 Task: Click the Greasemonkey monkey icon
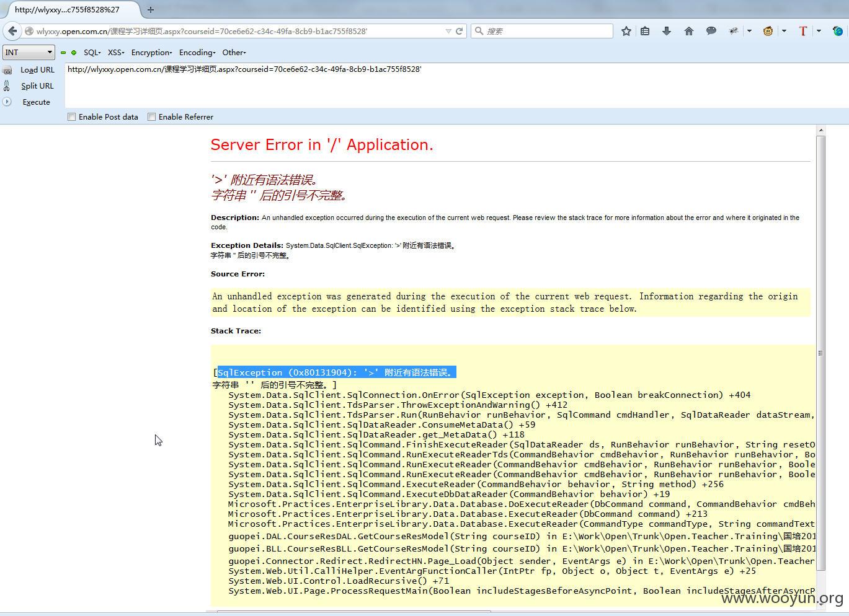[x=768, y=31]
